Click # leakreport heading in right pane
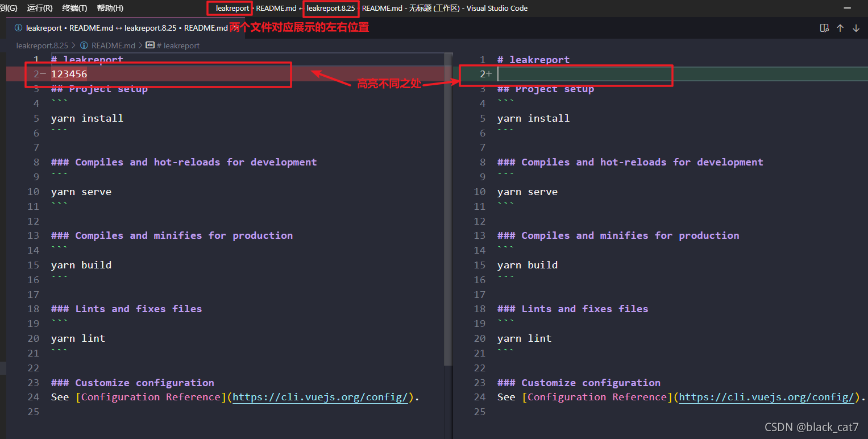The image size is (868, 439). [x=533, y=60]
